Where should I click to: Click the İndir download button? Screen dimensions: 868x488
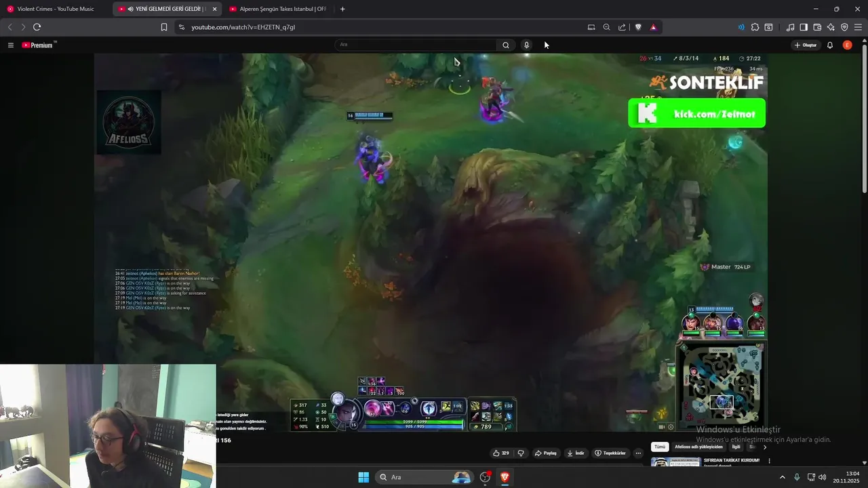pos(576,453)
